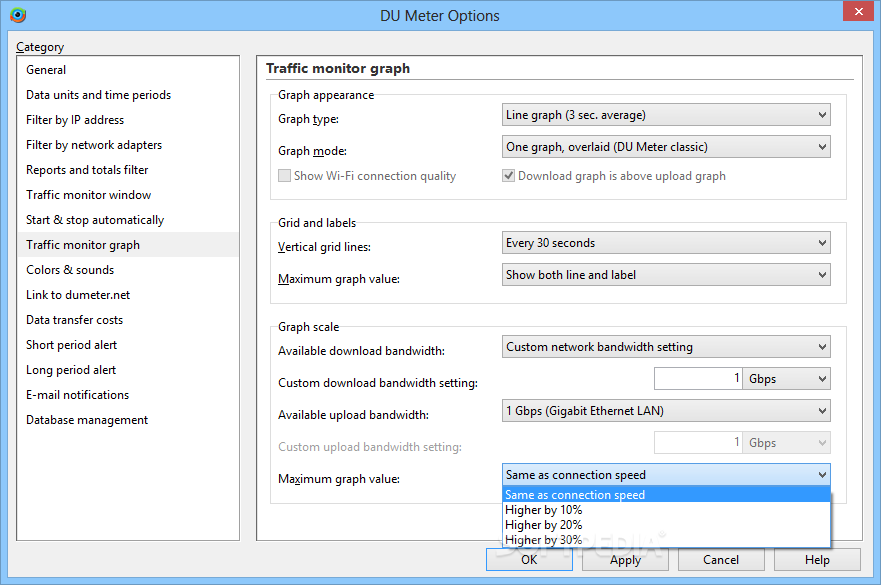The width and height of the screenshot is (881, 585).
Task: Open the disabled upload Gbps unit dropdown
Action: pos(787,443)
